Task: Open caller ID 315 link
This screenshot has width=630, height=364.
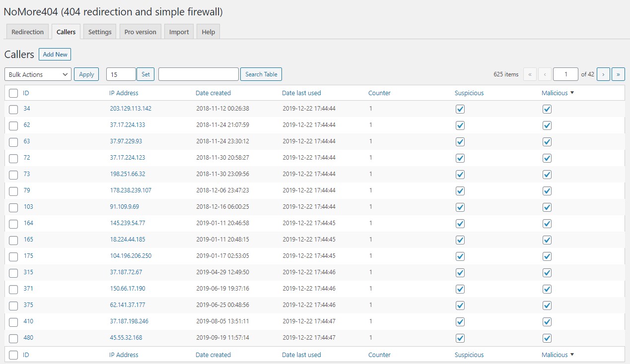Action: click(x=28, y=272)
